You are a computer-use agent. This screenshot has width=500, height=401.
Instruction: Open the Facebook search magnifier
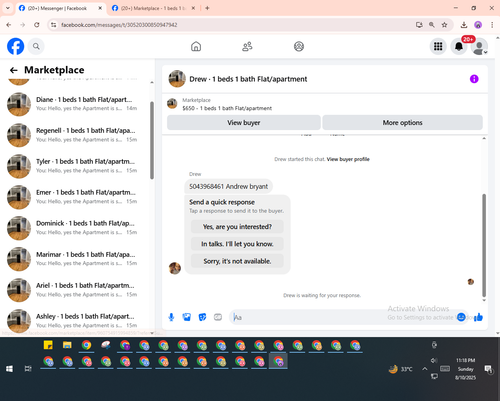[x=36, y=46]
